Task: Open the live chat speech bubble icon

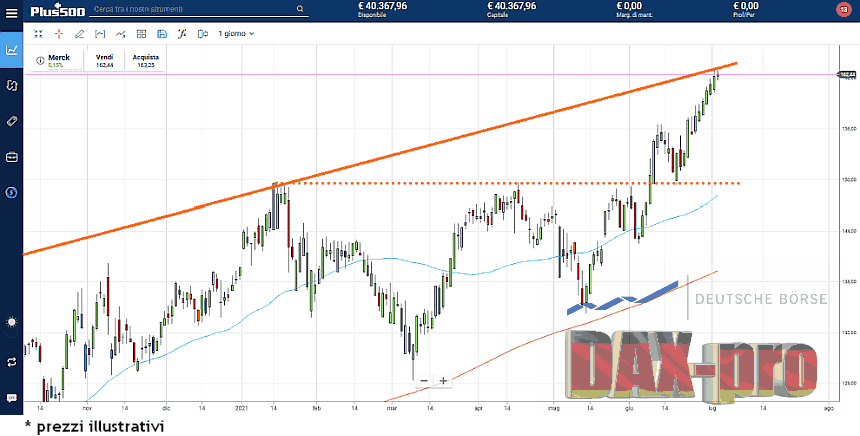Action: click(x=12, y=398)
